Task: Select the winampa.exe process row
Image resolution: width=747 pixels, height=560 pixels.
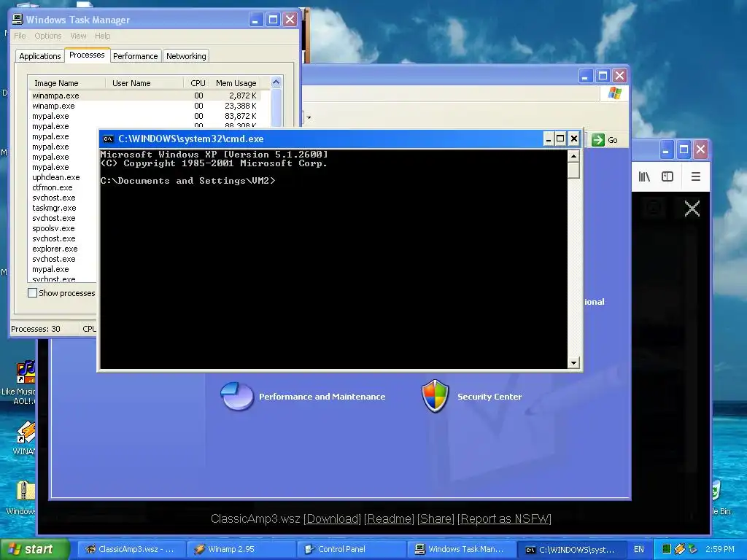Action: (x=145, y=96)
